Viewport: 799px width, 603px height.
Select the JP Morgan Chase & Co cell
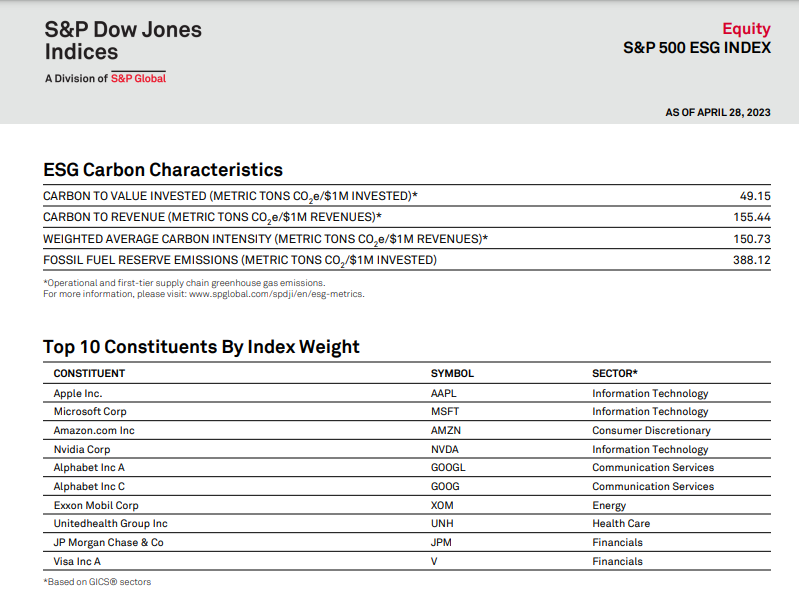point(109,542)
